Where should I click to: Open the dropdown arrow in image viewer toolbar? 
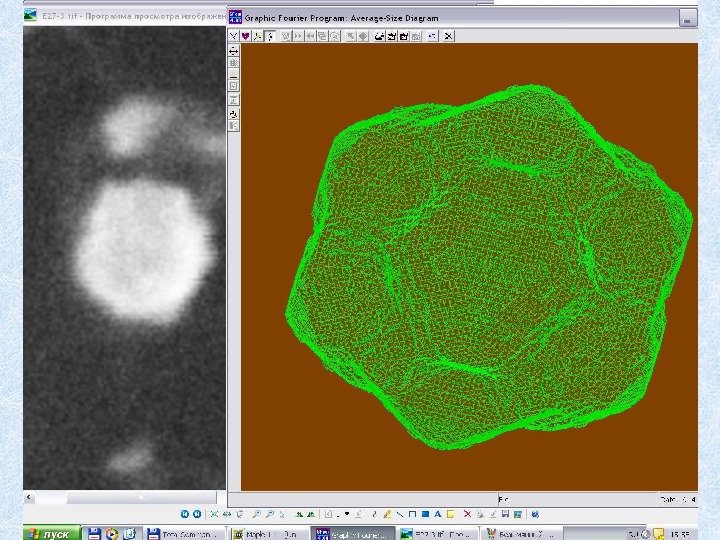347,514
